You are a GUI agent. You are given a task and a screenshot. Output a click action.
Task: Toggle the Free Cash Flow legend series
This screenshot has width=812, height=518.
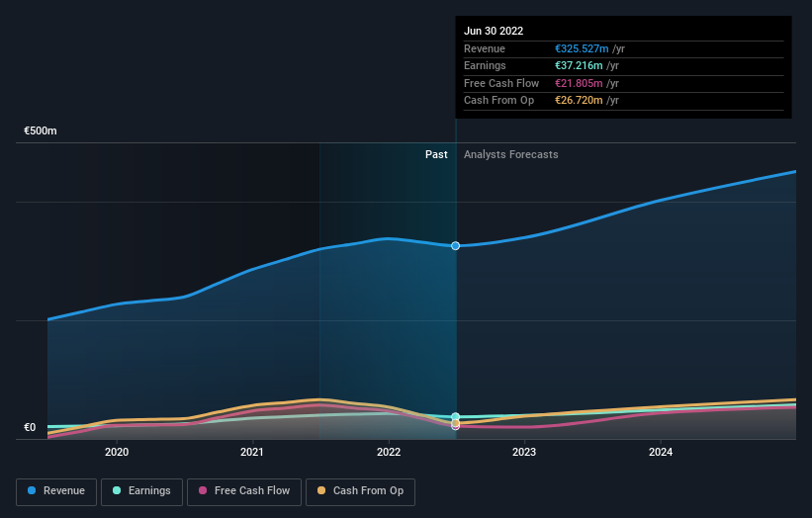pos(244,491)
